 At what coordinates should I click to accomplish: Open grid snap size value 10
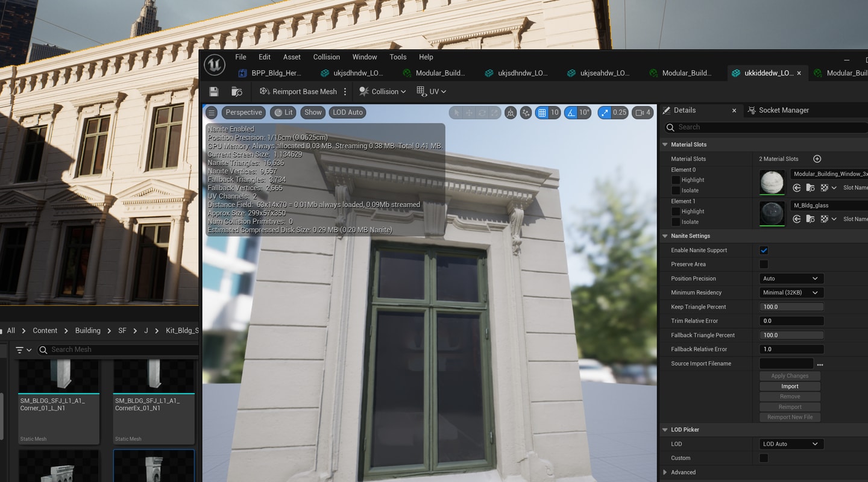555,113
